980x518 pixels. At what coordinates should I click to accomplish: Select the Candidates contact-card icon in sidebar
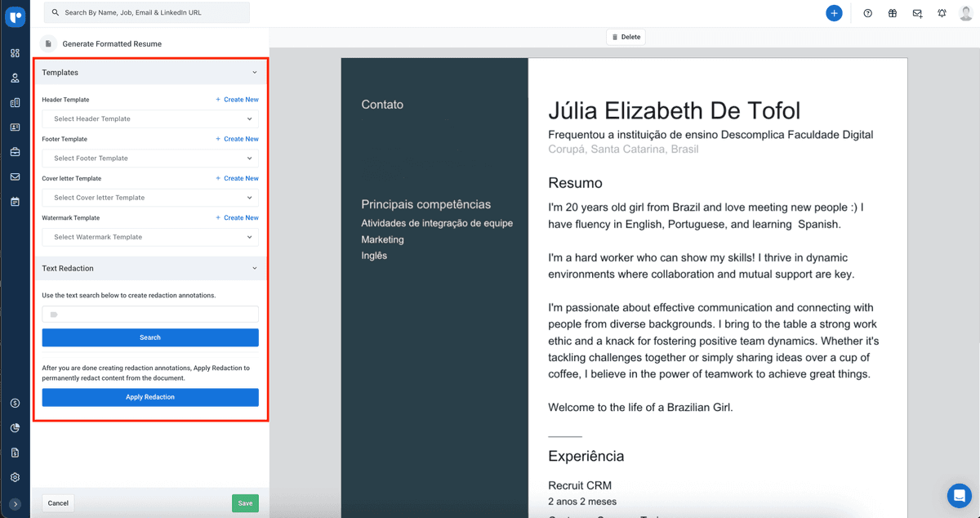(x=16, y=127)
